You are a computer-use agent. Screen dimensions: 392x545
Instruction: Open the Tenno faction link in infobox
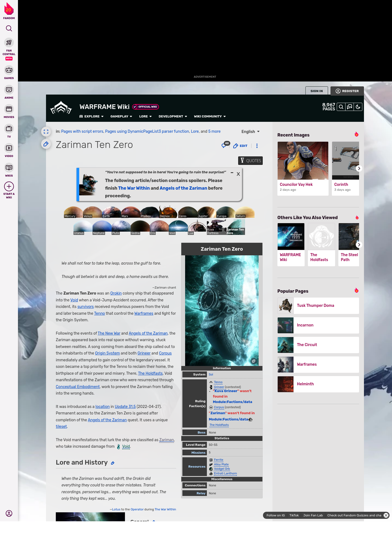218,382
